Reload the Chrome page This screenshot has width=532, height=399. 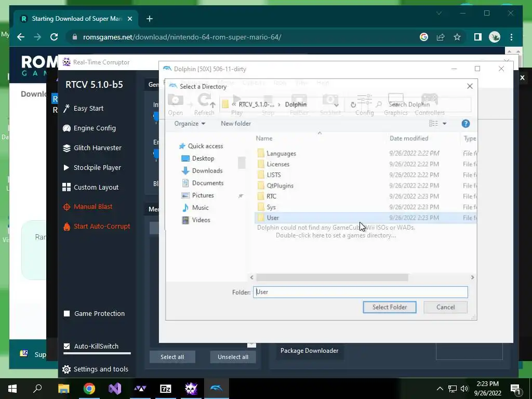tap(54, 37)
